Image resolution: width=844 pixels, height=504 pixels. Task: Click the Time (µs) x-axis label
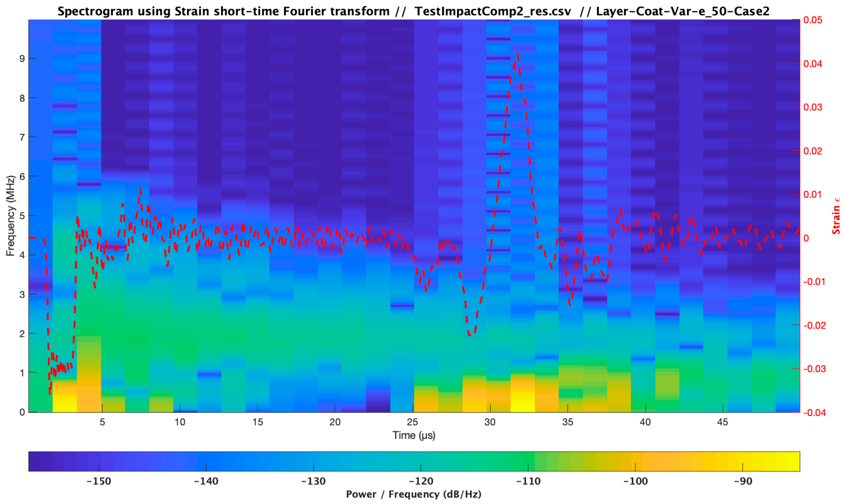(x=414, y=435)
